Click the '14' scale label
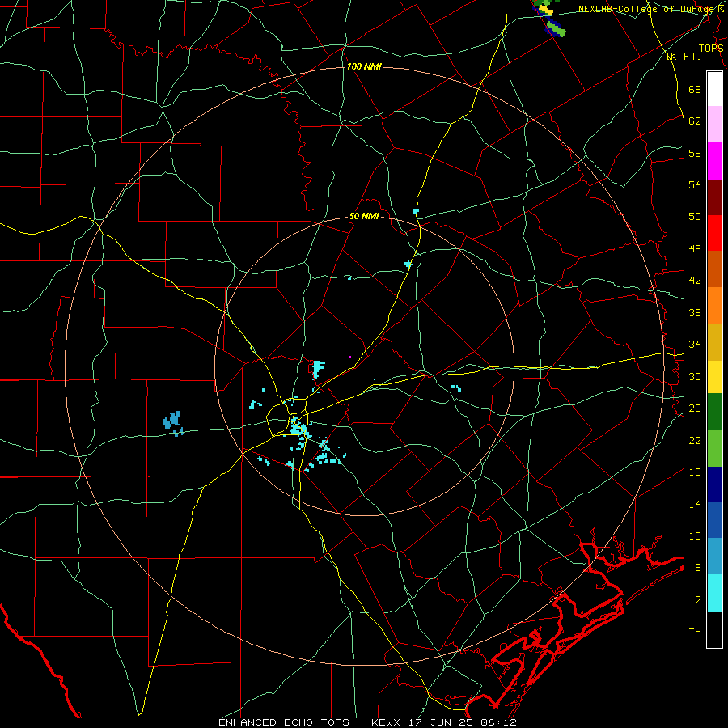 point(695,504)
